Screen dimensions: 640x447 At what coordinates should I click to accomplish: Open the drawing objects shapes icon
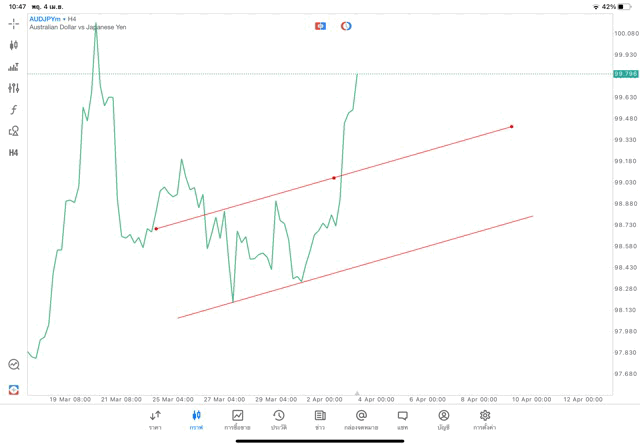[14, 131]
